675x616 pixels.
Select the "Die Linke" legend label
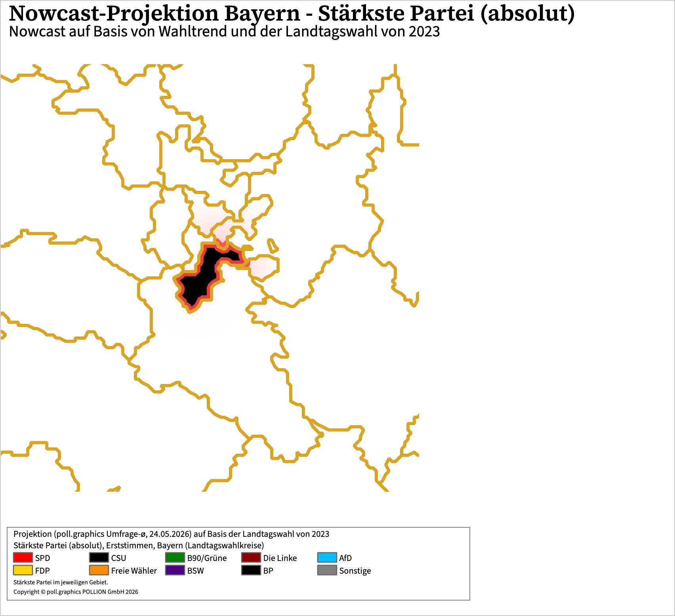pyautogui.click(x=280, y=558)
